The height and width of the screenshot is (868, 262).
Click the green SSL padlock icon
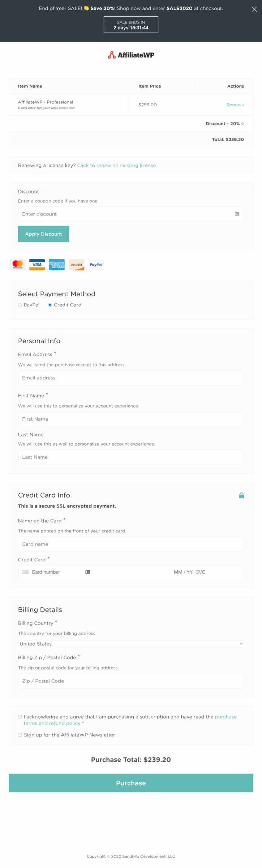241,495
